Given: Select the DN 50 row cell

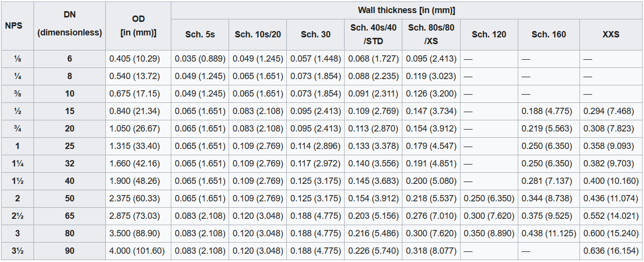Looking at the screenshot, I should [70, 198].
